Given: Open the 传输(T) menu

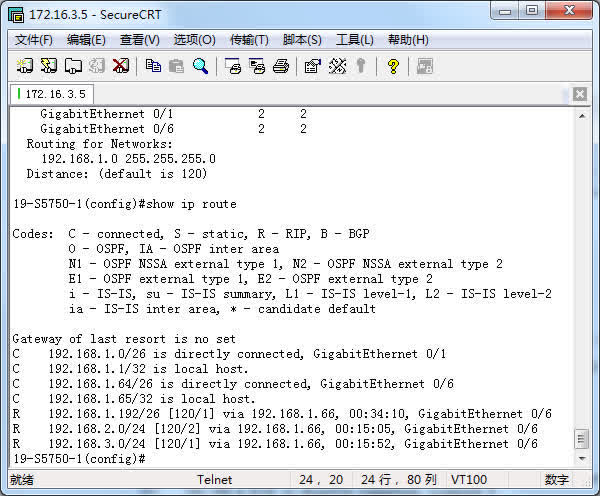Looking at the screenshot, I should (x=249, y=40).
